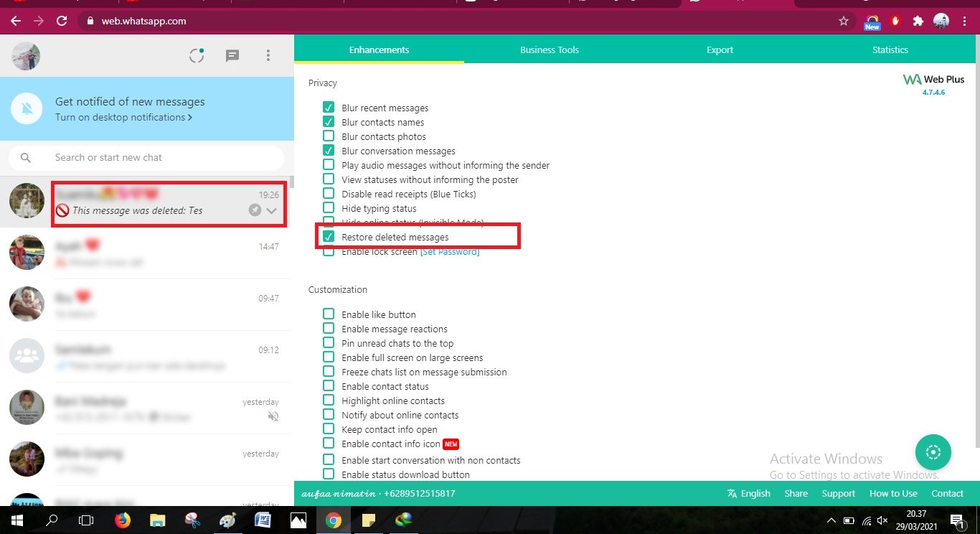Click the WA Web Plus logo

click(x=933, y=79)
